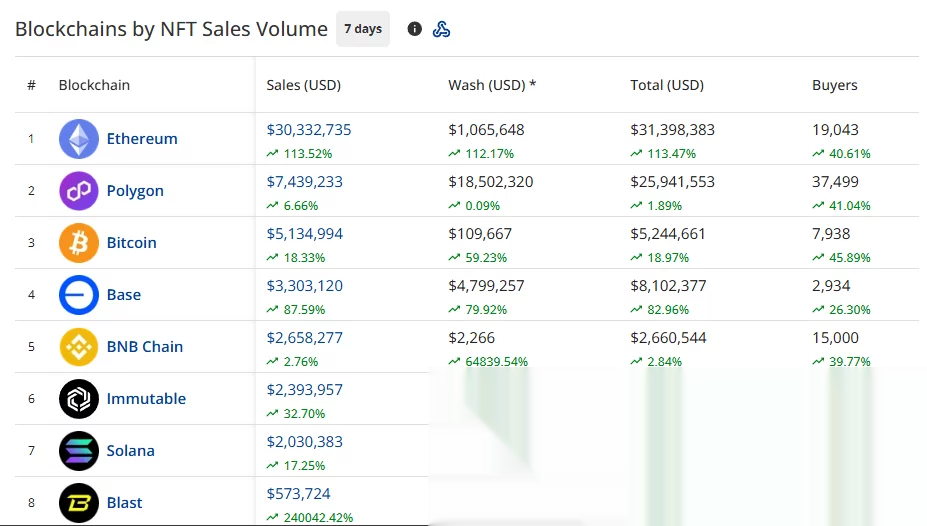This screenshot has width=927, height=526.
Task: Sort by the Blockchain column header
Action: pos(94,85)
